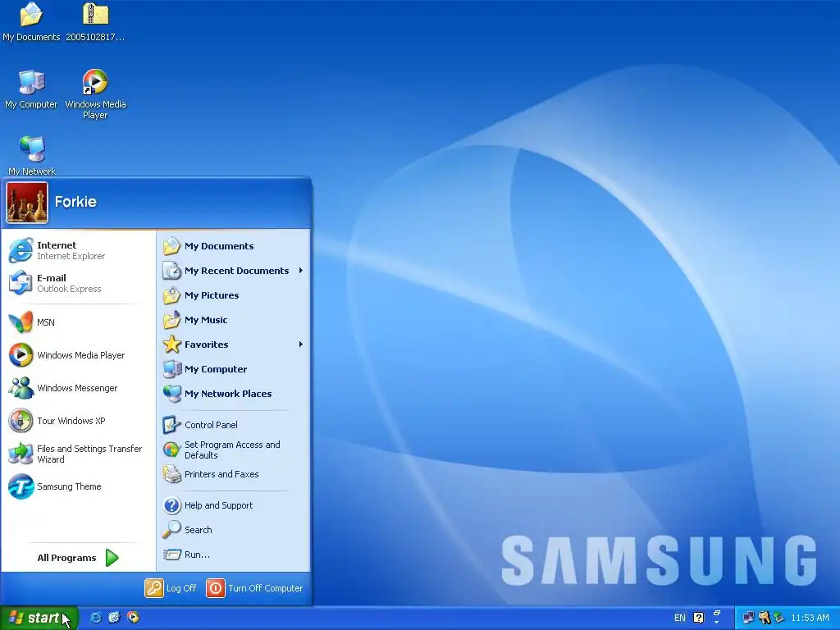Open My Computer from Start menu right pane
Screen dimensions: 840x630
pos(234,369)
